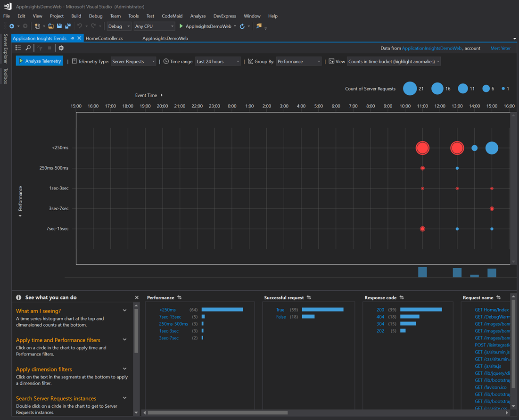Filter by response code 304
The image size is (519, 420).
(x=380, y=324)
